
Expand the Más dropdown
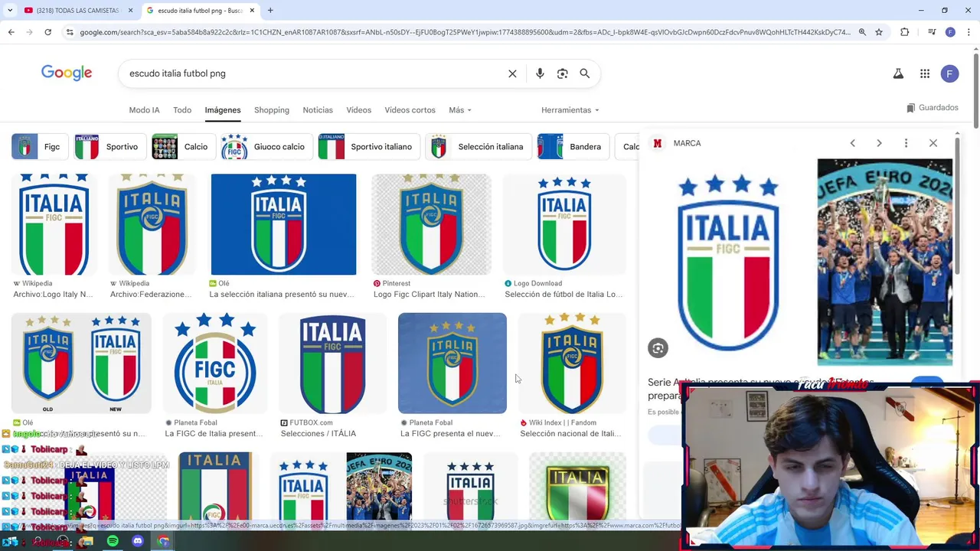tap(459, 110)
